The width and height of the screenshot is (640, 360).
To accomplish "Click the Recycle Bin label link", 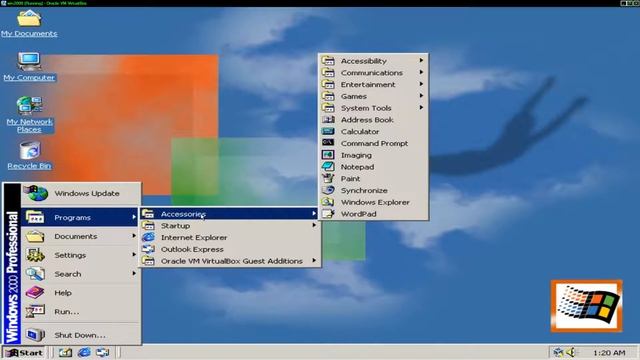I will click(29, 166).
